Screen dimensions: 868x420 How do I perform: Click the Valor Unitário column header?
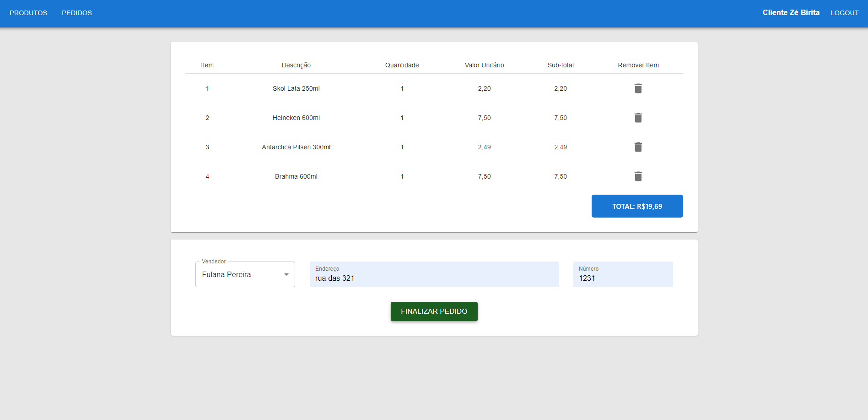tap(485, 65)
